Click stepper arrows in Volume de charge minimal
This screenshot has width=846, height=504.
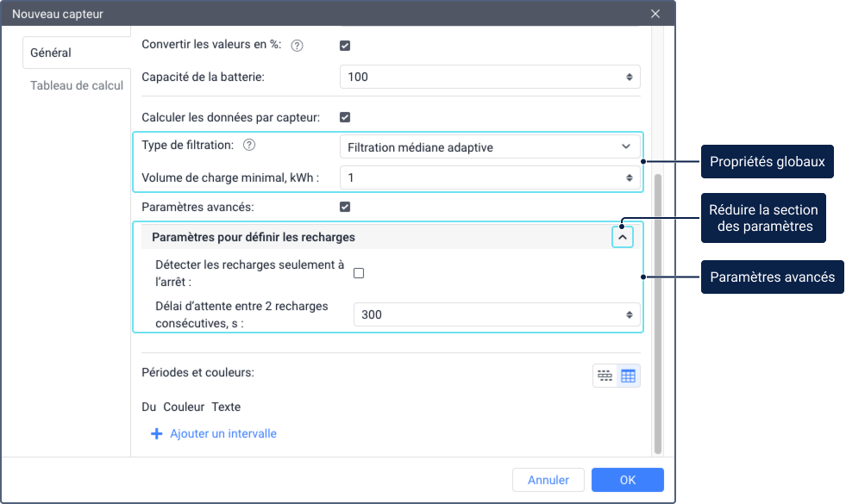[x=629, y=177]
